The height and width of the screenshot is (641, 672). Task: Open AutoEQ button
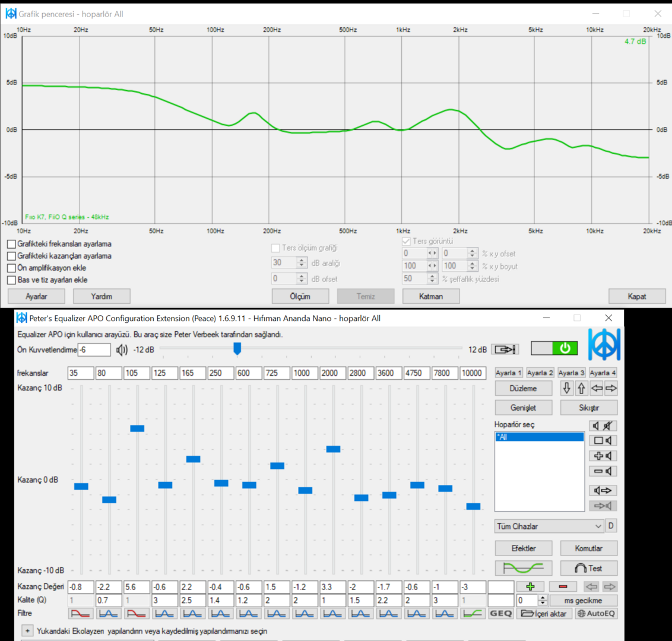(596, 614)
